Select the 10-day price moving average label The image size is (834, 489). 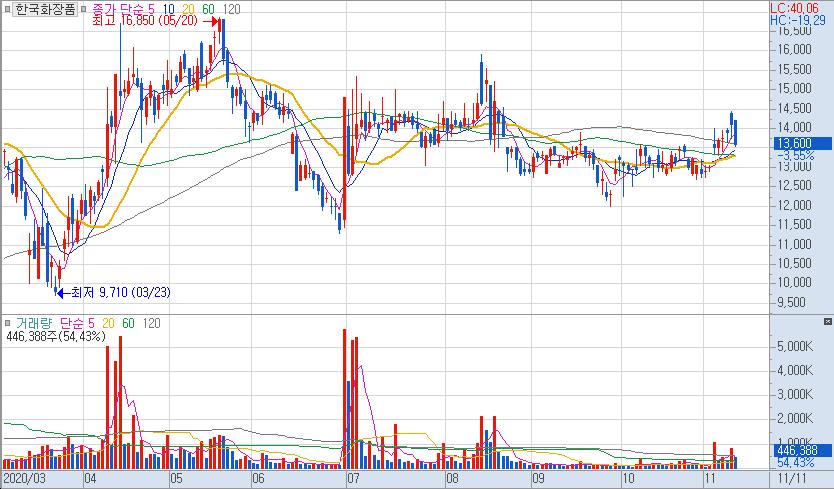coord(169,9)
